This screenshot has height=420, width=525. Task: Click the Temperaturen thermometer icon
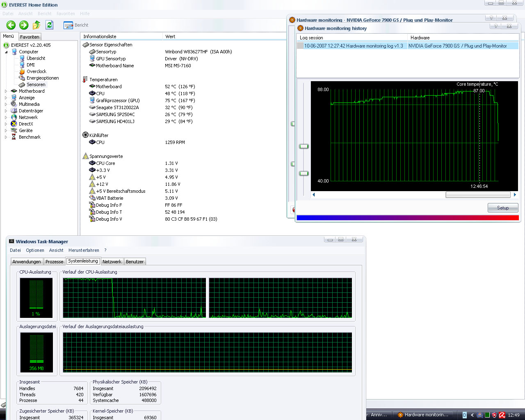(85, 80)
